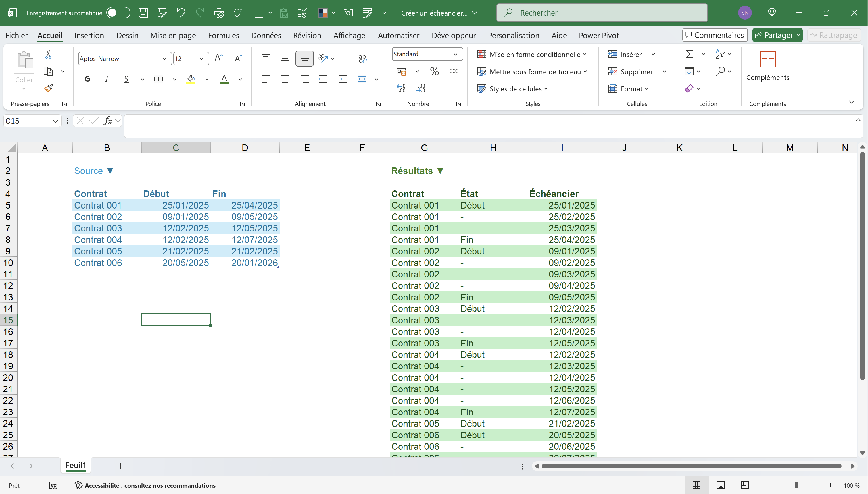Click the percent style icon

434,71
